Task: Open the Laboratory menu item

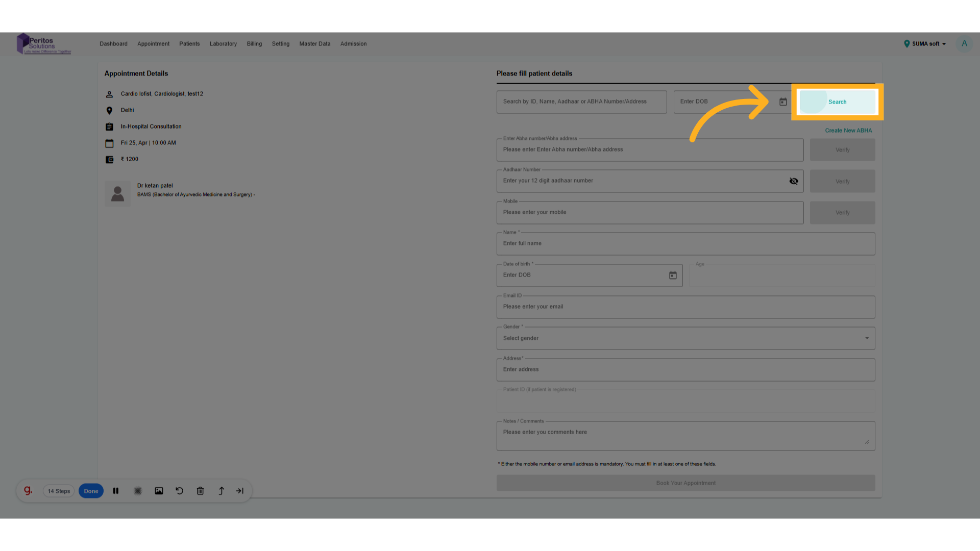Action: click(x=223, y=44)
